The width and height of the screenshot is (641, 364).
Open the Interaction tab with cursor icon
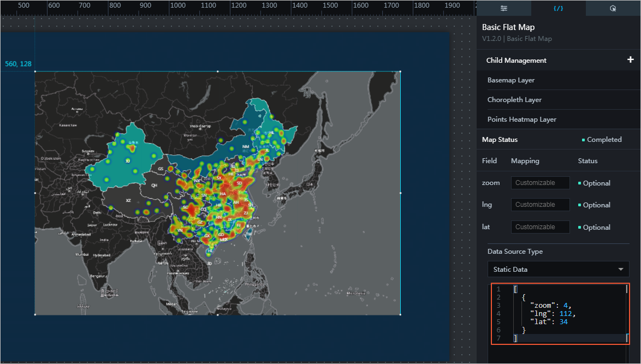[613, 8]
